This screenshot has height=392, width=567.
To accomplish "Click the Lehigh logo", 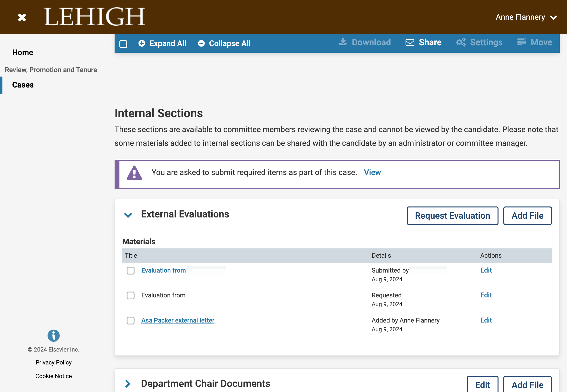I will coord(95,17).
